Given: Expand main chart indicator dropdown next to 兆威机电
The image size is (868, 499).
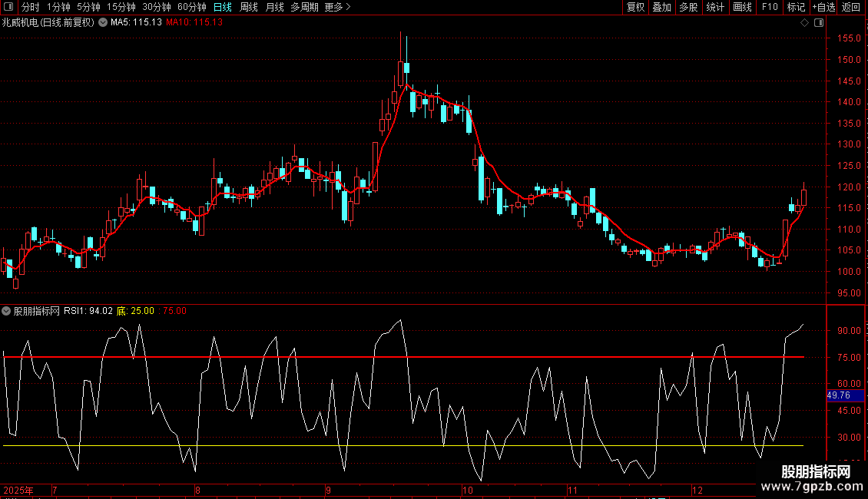Looking at the screenshot, I should click(x=103, y=22).
